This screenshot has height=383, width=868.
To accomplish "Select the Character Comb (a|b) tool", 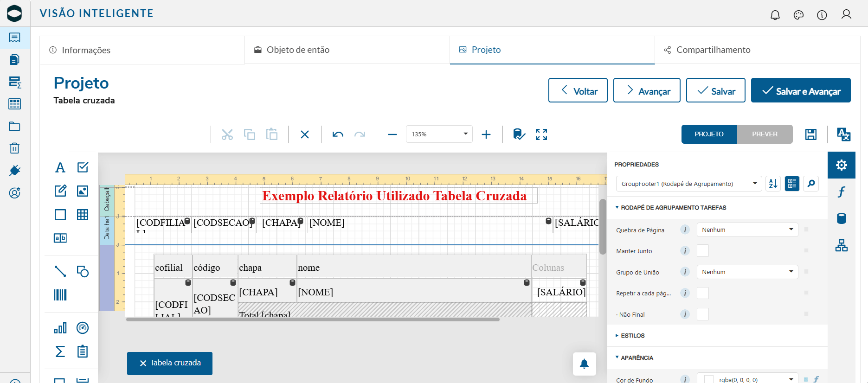I will pyautogui.click(x=60, y=238).
